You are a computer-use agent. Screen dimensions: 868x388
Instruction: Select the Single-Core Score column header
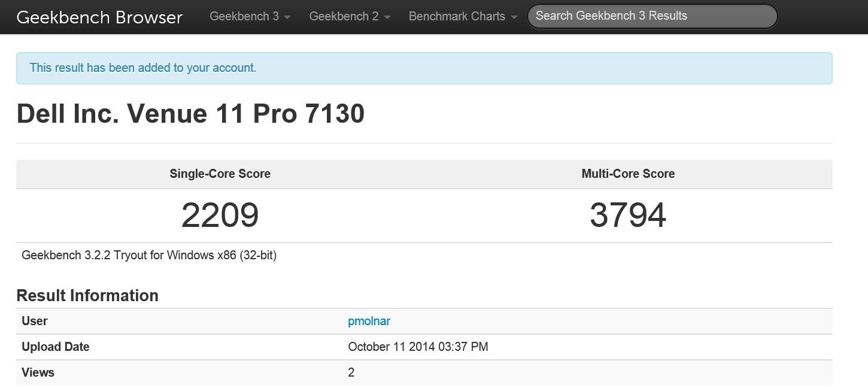tap(220, 174)
